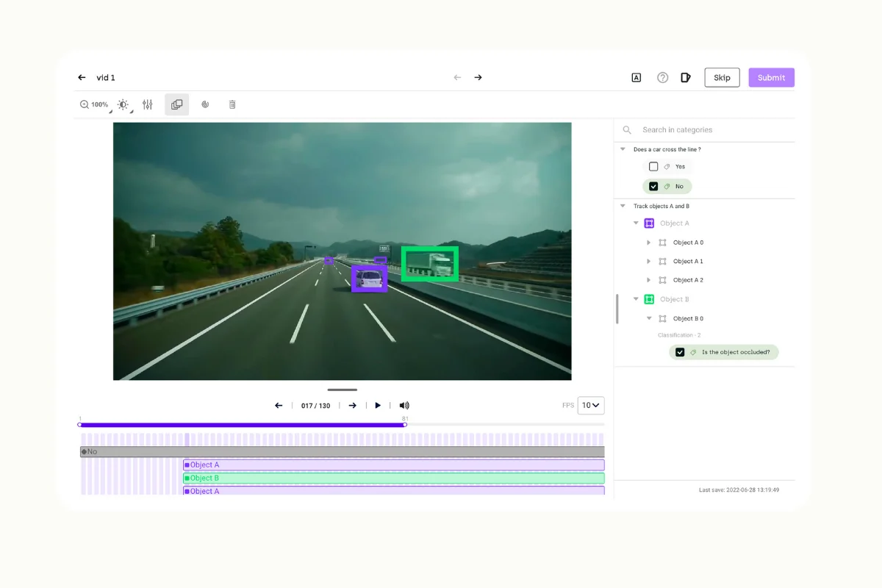This screenshot has width=882, height=588.
Task: Check the Yes answer checkbox
Action: (x=653, y=166)
